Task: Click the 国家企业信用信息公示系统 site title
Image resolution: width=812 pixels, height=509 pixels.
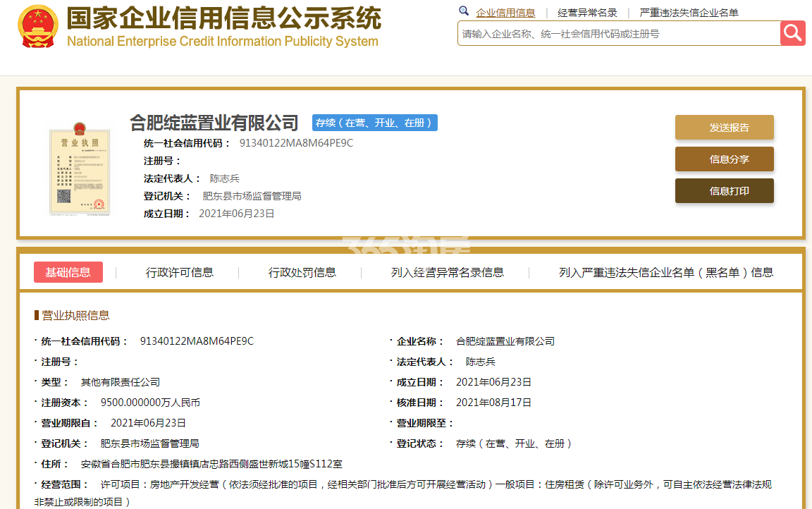Action: click(x=223, y=18)
